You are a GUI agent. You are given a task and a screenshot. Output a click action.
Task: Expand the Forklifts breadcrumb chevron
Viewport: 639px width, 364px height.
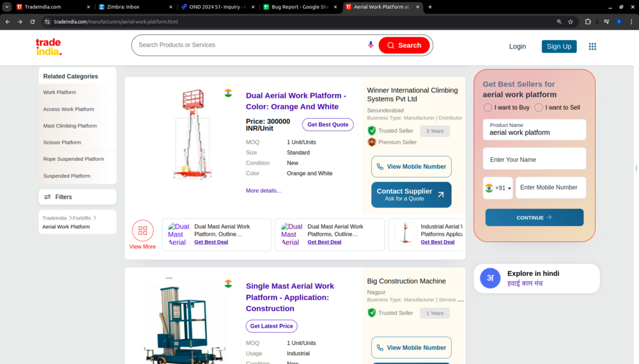[95, 218]
